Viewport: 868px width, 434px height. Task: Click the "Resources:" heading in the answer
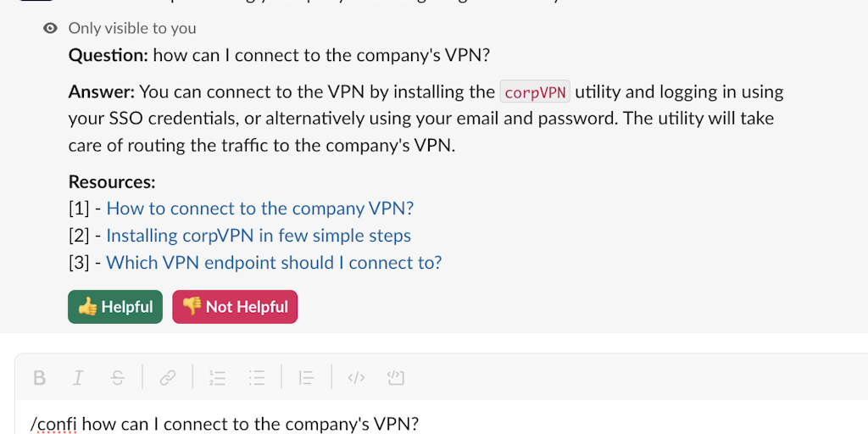[112, 181]
